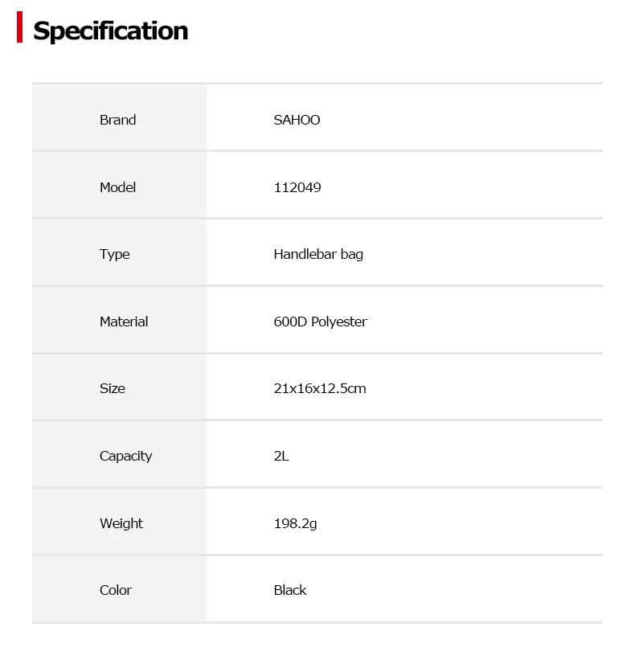Select the Weight label cell
The image size is (635, 672).
click(x=119, y=522)
